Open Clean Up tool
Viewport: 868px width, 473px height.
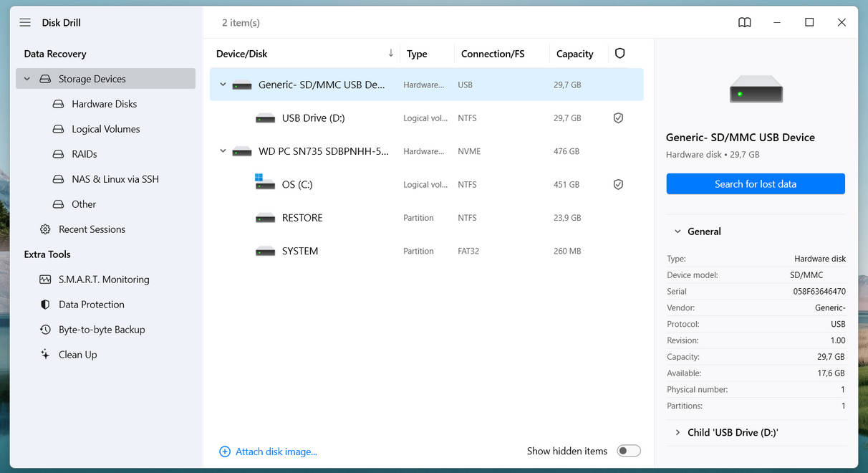click(x=77, y=355)
